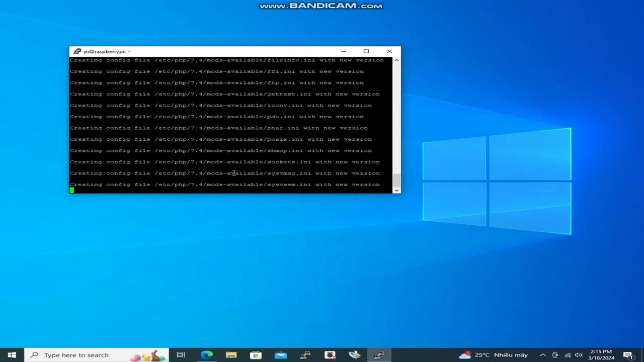Open network status tray icon
644x362 pixels.
[x=568, y=355]
